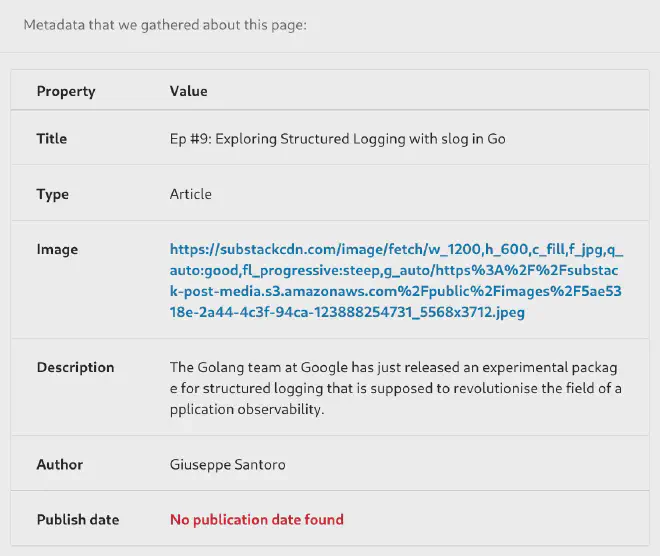
Task: Click the word 'slog' in the title value
Action: coord(455,139)
